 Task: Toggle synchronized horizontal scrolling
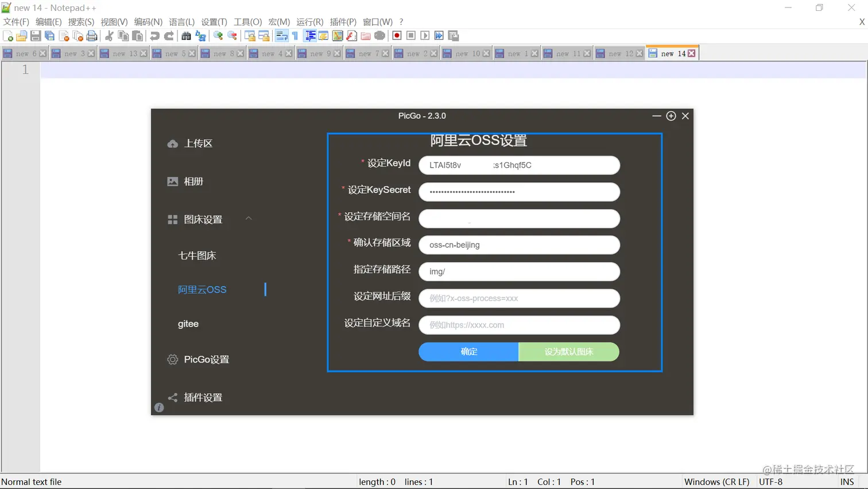[x=264, y=36]
